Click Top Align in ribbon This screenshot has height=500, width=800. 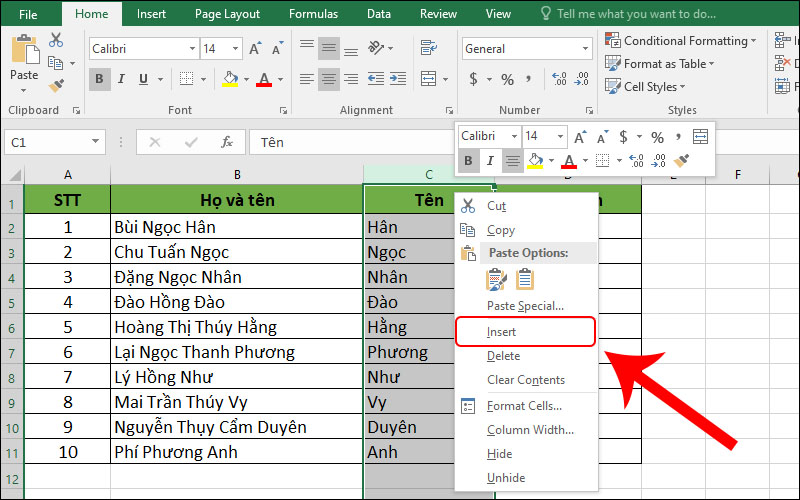(307, 46)
